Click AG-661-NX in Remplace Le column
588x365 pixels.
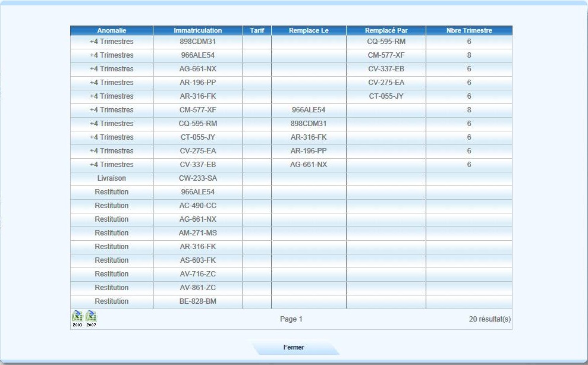309,165
